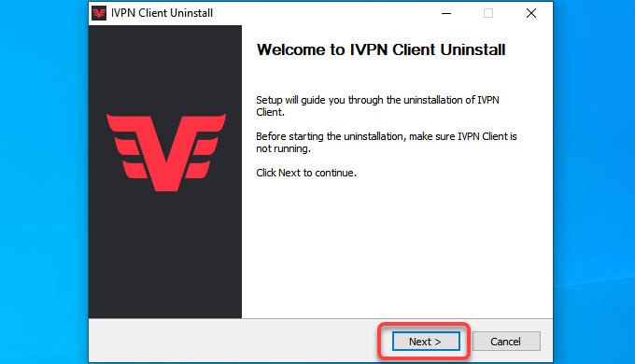This screenshot has width=635, height=364.
Task: Cancel the IVPN Client uninstall
Action: 506,342
